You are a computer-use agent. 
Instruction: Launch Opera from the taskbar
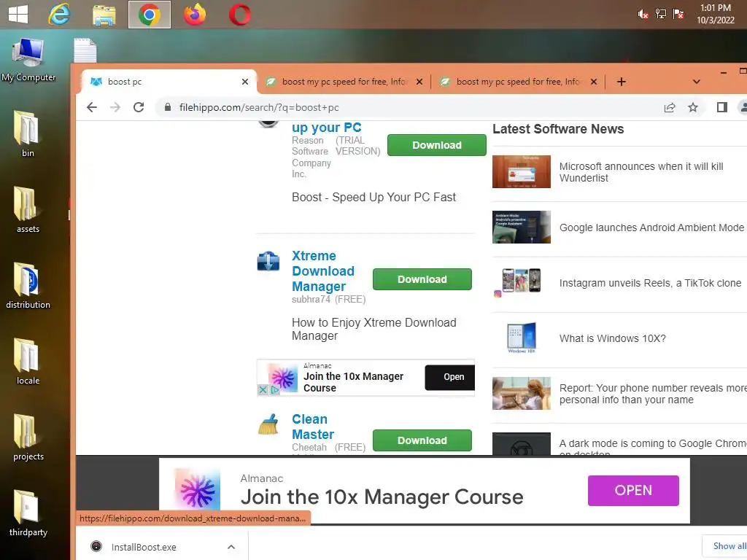[239, 15]
